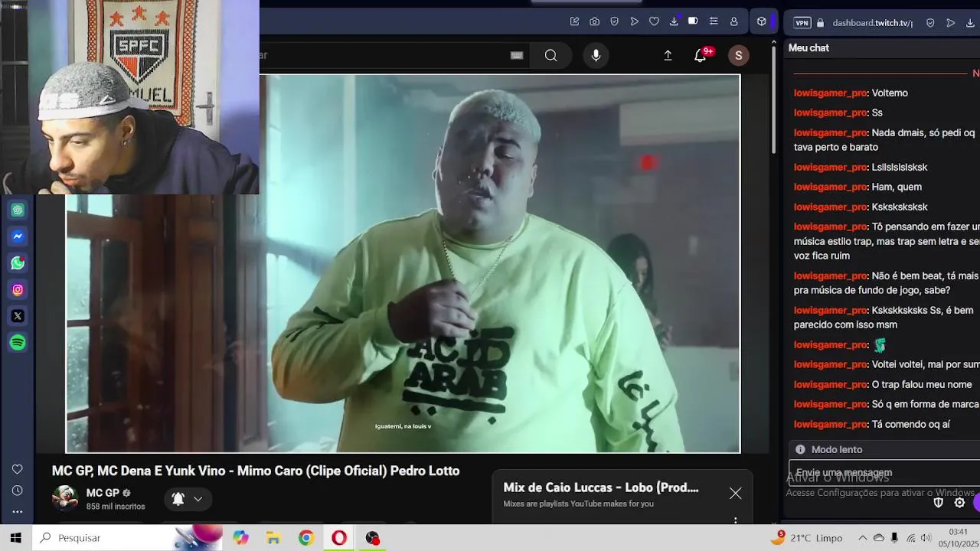Open Spotify in the Opera sidebar

point(18,343)
